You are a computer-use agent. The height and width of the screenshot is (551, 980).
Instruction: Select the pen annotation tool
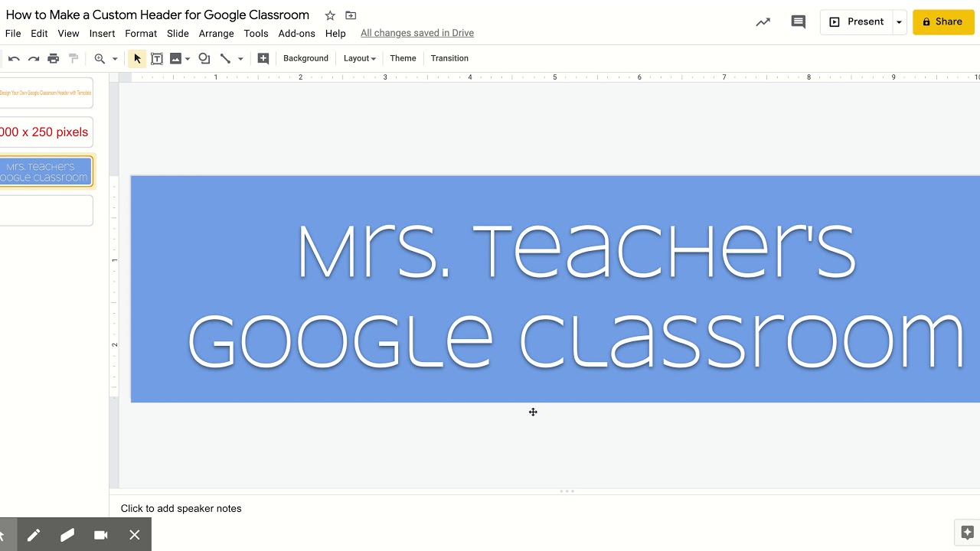[x=34, y=535]
